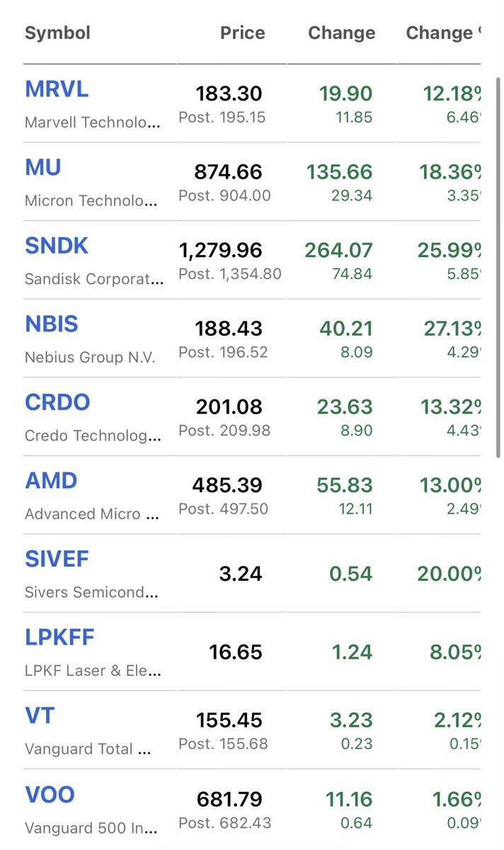Select the SIVEF symbol link

coord(57,560)
